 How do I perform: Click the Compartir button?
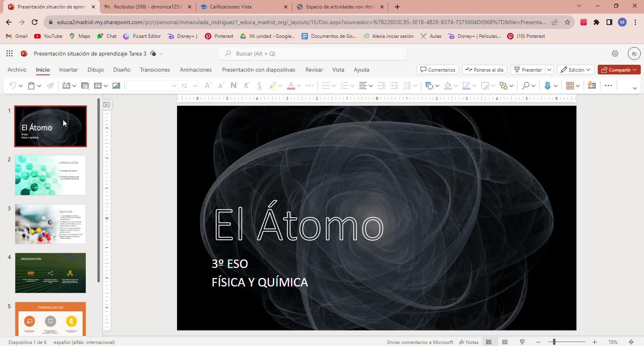tap(619, 70)
